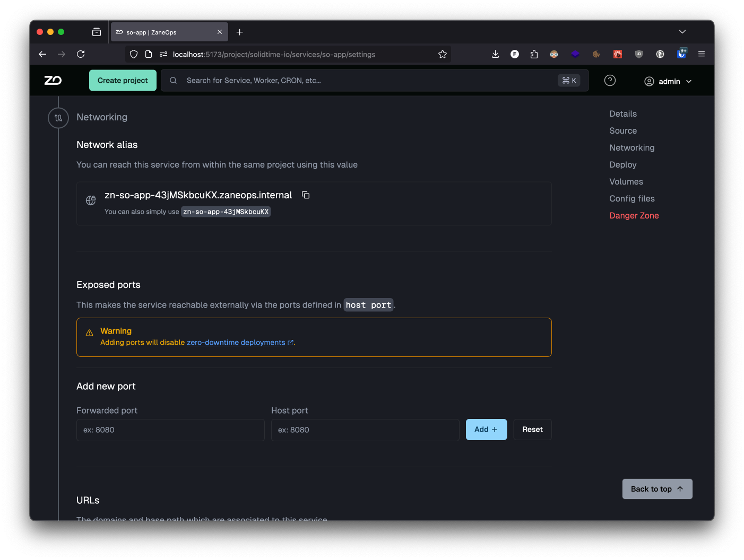Open the extensions puzzle icon
Screen dimensions: 744x560
tap(534, 54)
